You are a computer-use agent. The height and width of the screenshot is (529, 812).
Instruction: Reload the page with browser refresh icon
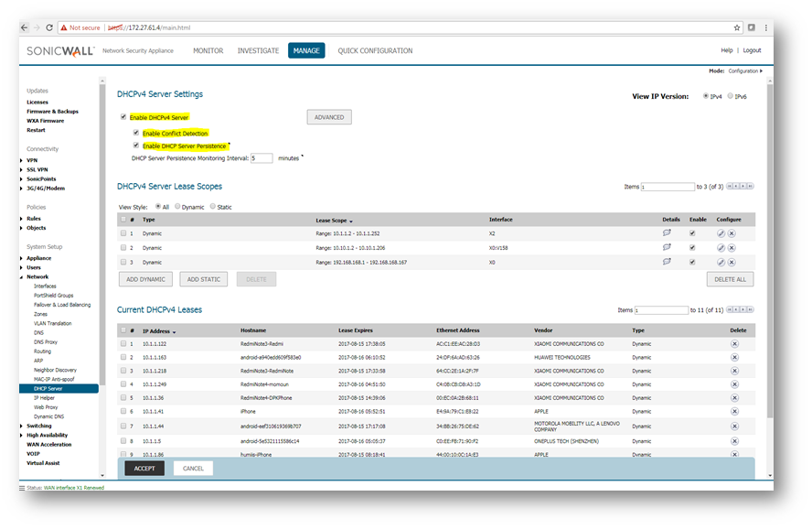48,27
